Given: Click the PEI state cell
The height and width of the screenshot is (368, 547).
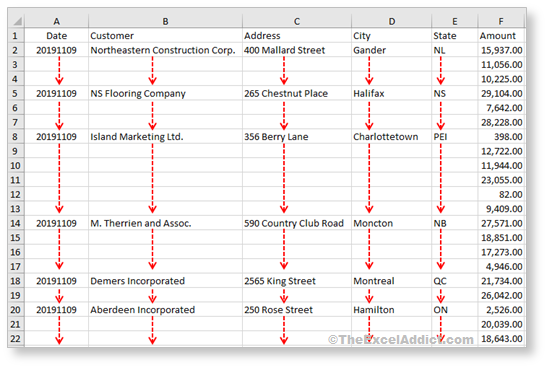Looking at the screenshot, I should [x=455, y=136].
